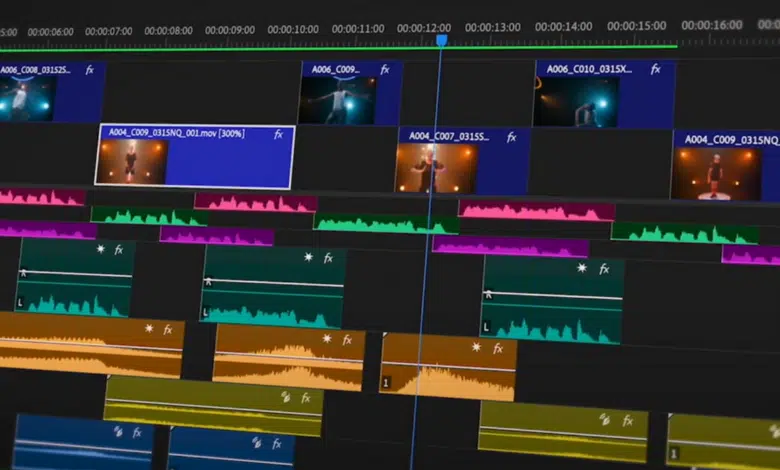780x470 pixels.
Task: Click the fx badge on second blue audio clip
Action: 277,444
